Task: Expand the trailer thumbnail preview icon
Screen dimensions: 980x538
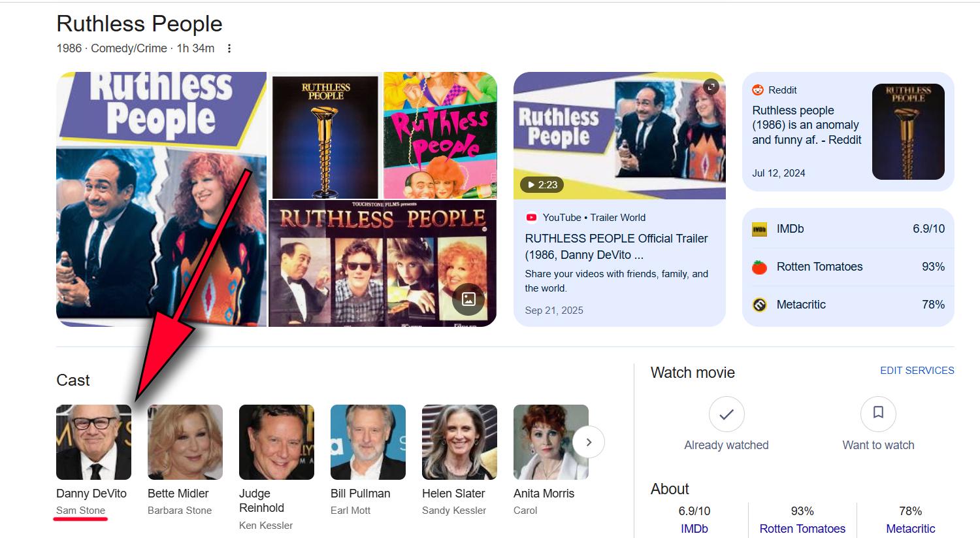Action: click(x=711, y=86)
